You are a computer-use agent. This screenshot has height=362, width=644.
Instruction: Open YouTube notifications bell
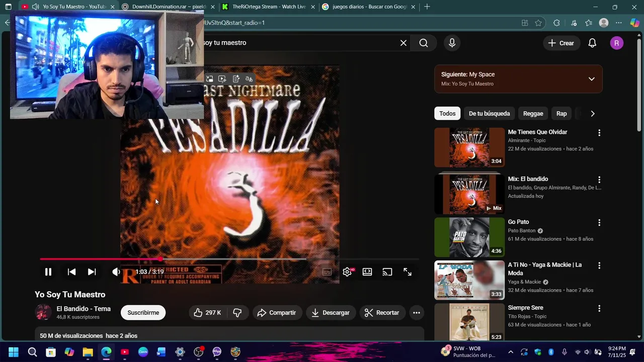pyautogui.click(x=592, y=43)
